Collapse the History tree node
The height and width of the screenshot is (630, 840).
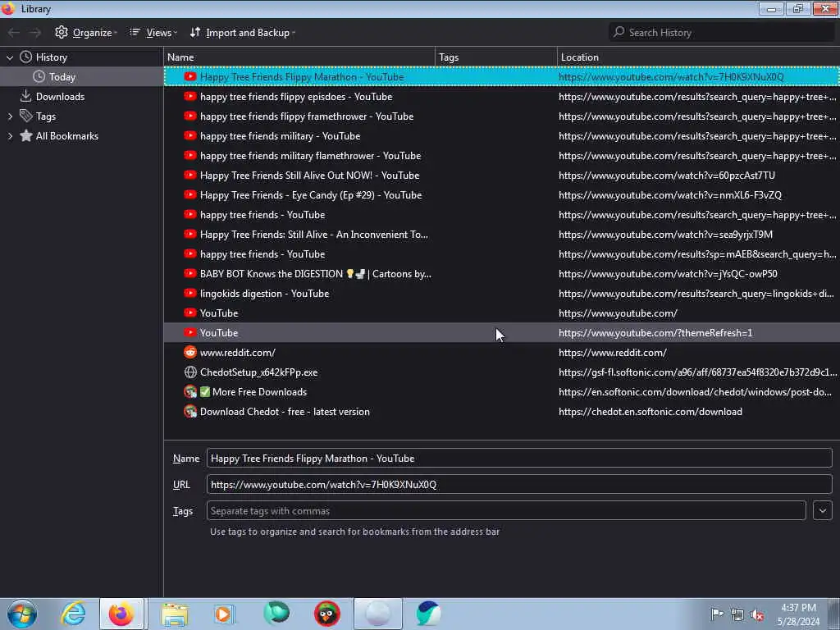(10, 57)
